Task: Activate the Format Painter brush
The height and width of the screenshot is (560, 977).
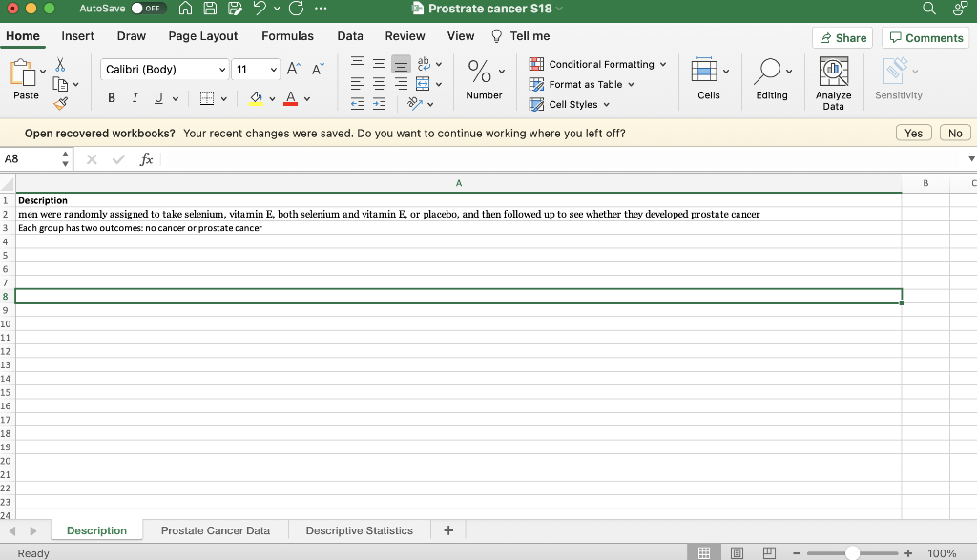Action: [x=60, y=104]
